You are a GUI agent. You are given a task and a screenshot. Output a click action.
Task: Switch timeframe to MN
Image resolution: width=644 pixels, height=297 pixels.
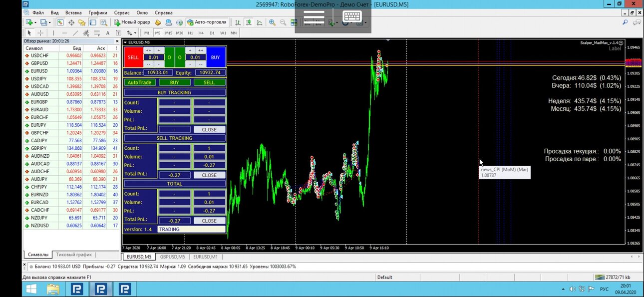coord(234,33)
